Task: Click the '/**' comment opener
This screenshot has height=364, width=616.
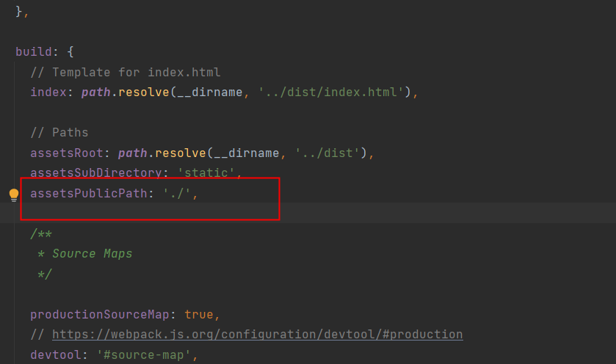Action: (x=41, y=233)
